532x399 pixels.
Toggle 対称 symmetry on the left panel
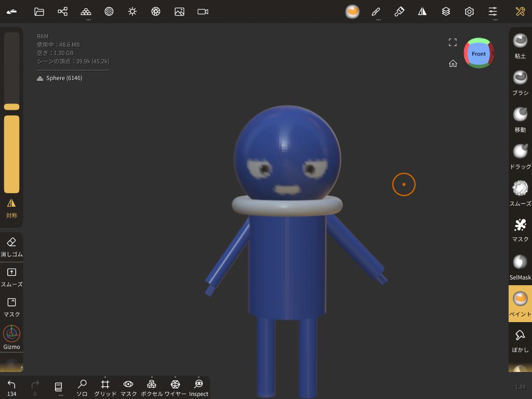pyautogui.click(x=11, y=208)
